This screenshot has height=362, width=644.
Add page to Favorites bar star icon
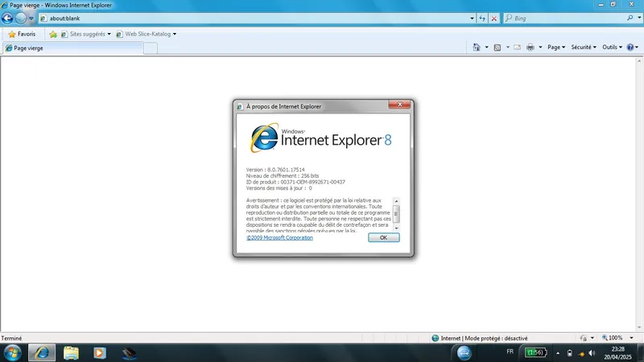click(x=53, y=35)
